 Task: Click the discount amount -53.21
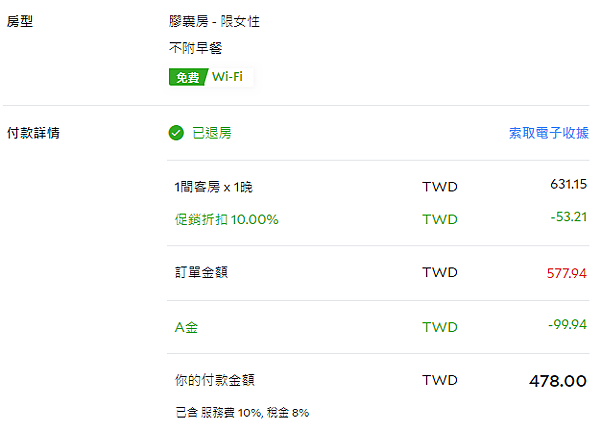[568, 217]
